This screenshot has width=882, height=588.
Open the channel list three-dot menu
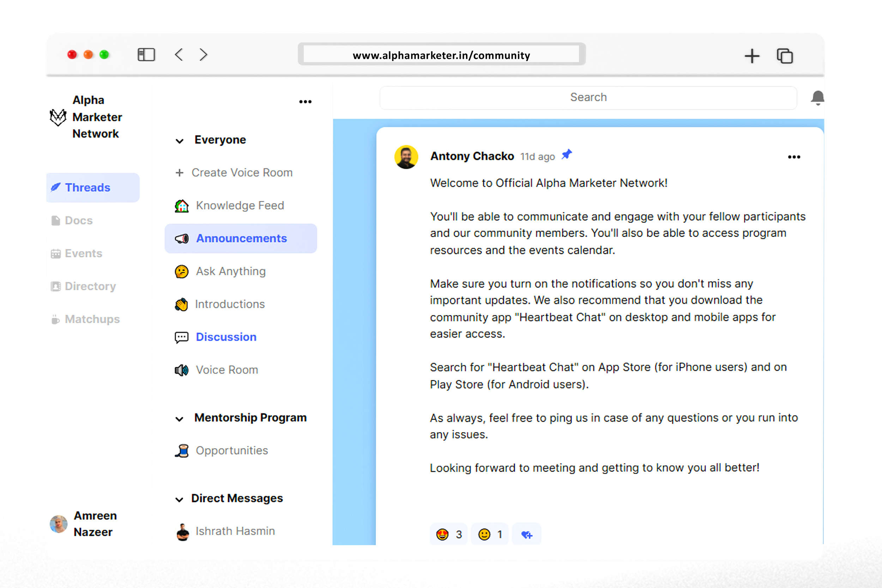305,102
